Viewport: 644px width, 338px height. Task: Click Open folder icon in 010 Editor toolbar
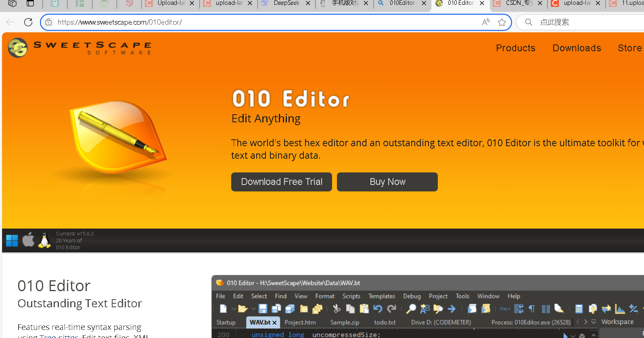tap(243, 309)
